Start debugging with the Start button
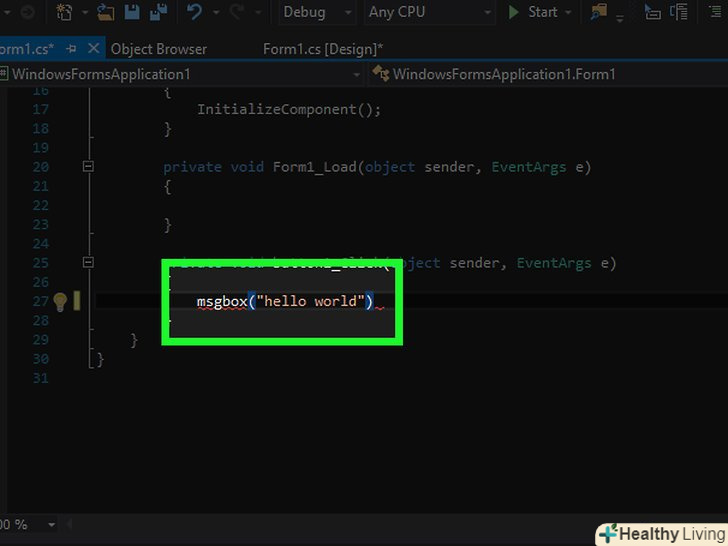The width and height of the screenshot is (728, 546). pos(533,12)
